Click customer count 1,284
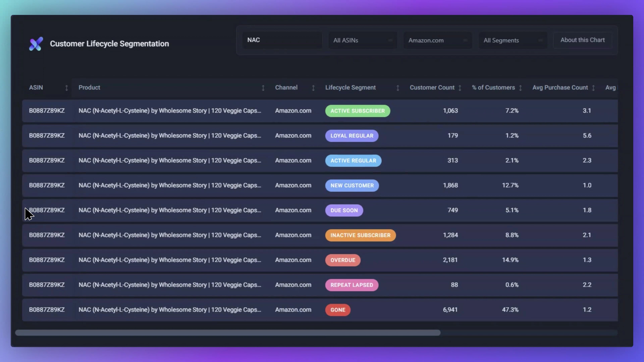644x362 pixels. tap(450, 235)
